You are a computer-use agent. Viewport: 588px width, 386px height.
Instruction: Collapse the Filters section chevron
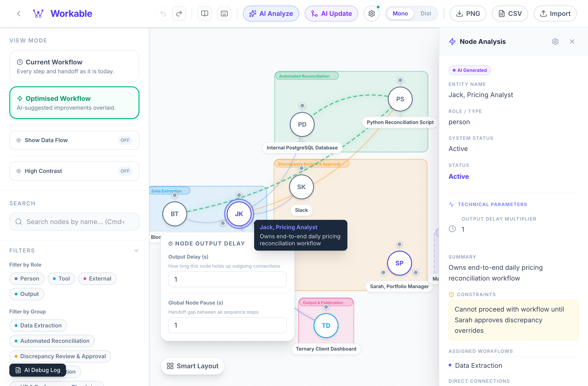tap(136, 251)
